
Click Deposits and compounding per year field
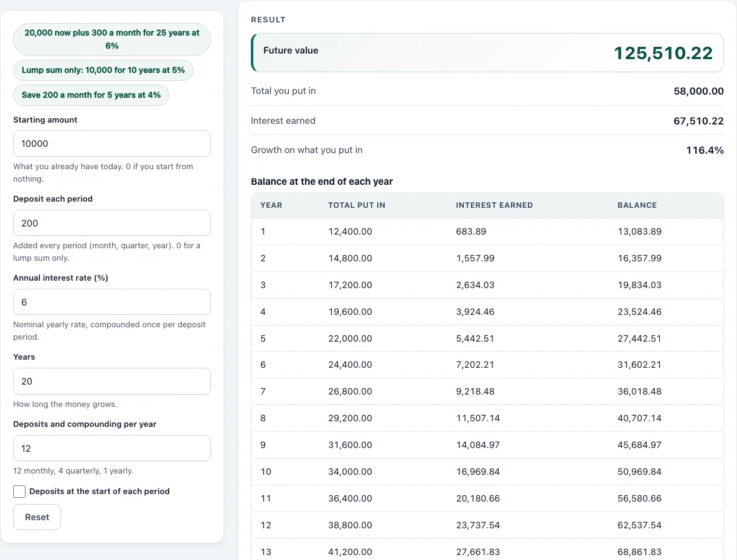(x=112, y=448)
